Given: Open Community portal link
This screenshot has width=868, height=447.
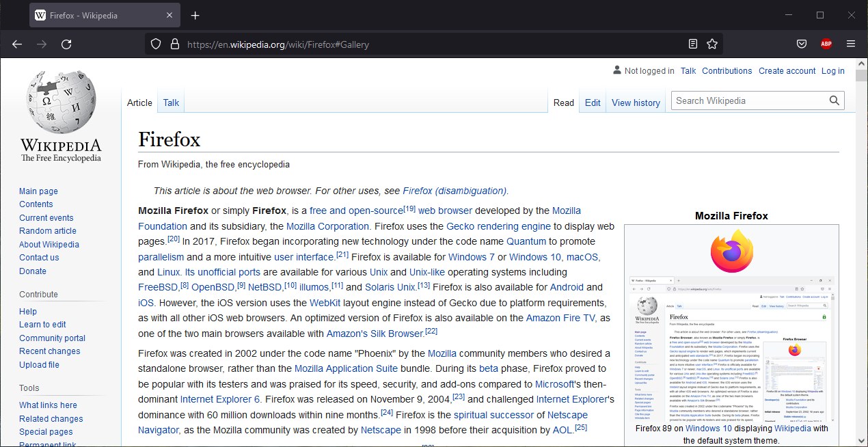Looking at the screenshot, I should [x=52, y=338].
